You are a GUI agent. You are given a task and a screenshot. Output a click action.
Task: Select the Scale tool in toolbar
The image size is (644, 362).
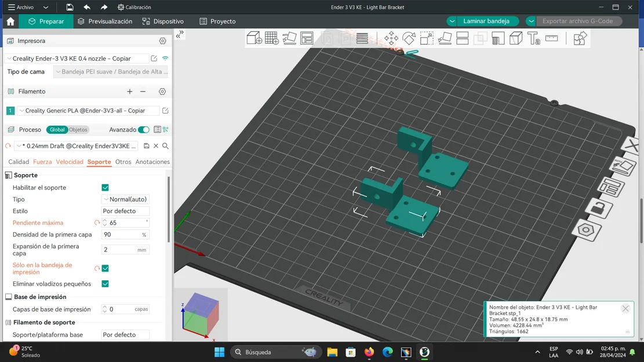click(x=427, y=39)
